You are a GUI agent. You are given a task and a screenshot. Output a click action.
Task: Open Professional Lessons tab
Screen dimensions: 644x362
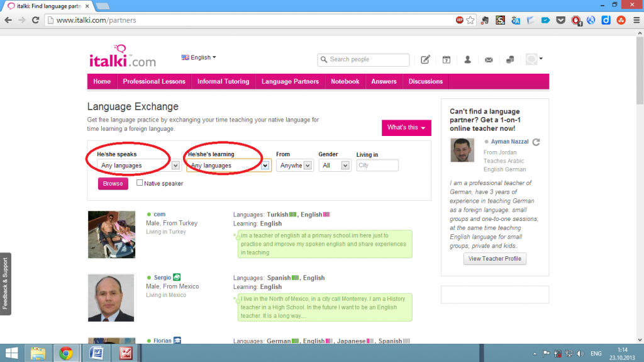coord(154,81)
